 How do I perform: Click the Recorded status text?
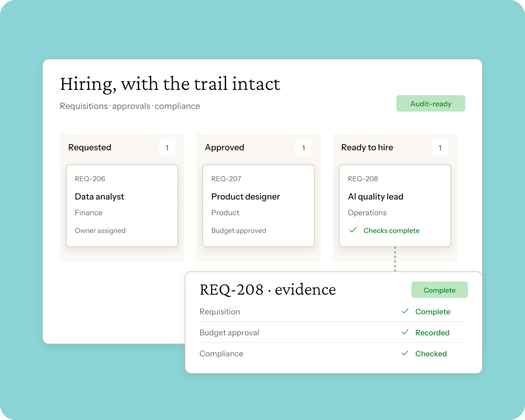[432, 332]
